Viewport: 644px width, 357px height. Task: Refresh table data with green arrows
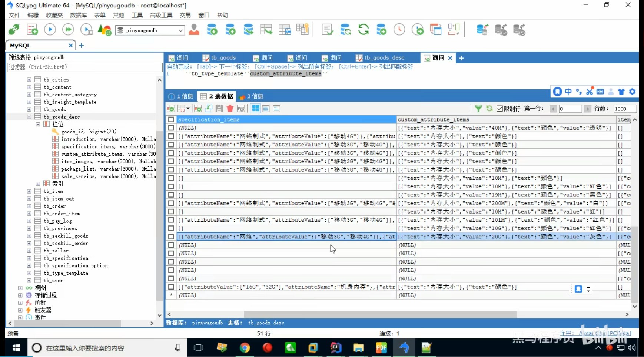tap(489, 108)
